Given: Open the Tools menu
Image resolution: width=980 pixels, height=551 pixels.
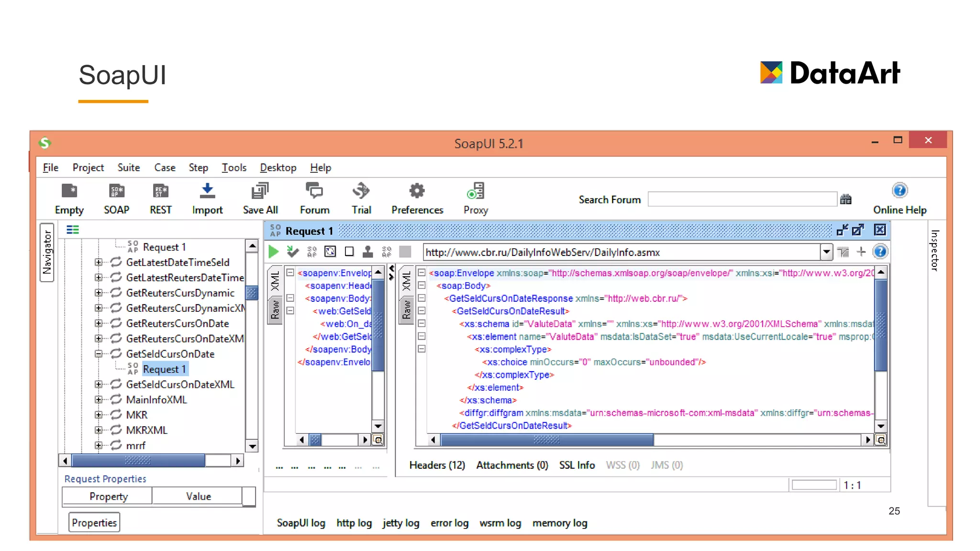Looking at the screenshot, I should tap(234, 167).
